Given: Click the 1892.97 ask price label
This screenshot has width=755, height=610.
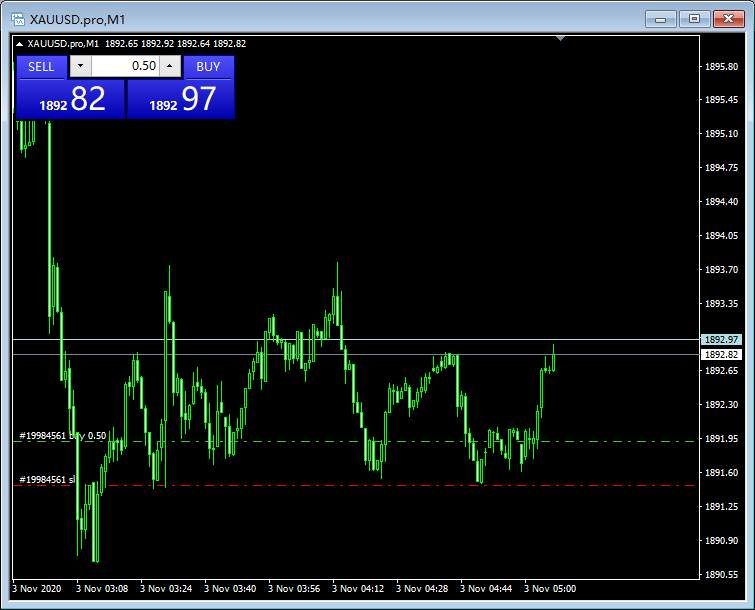Looking at the screenshot, I should (721, 339).
